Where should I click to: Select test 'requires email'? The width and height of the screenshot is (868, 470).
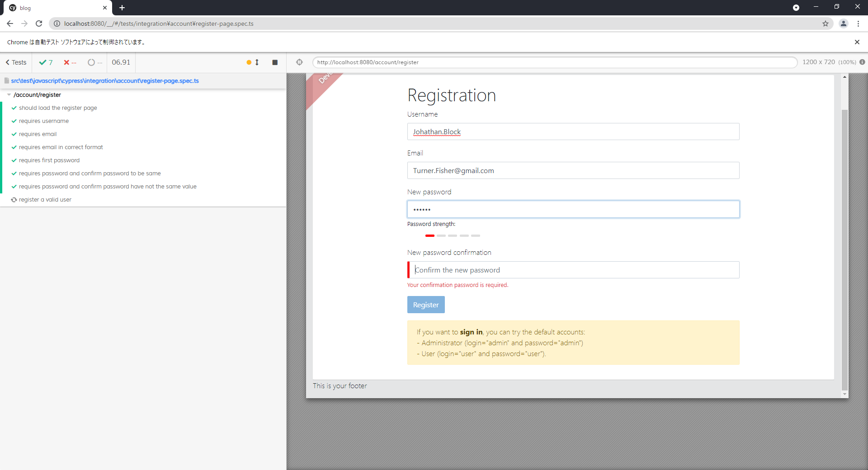click(x=38, y=134)
